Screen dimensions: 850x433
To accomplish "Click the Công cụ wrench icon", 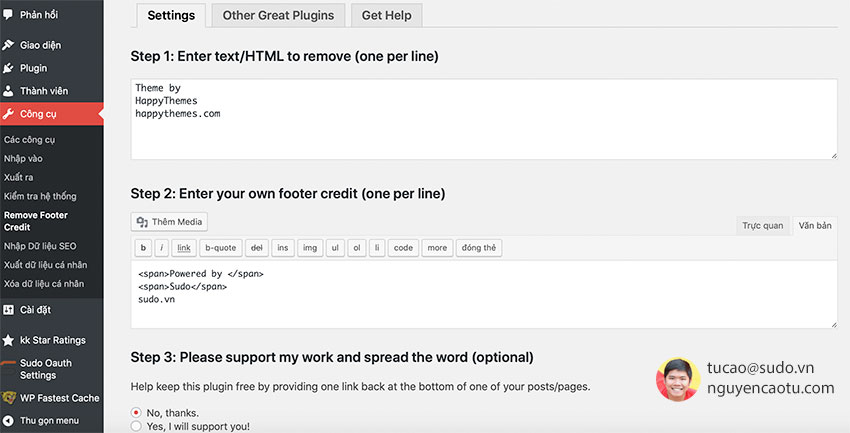I will coord(9,114).
